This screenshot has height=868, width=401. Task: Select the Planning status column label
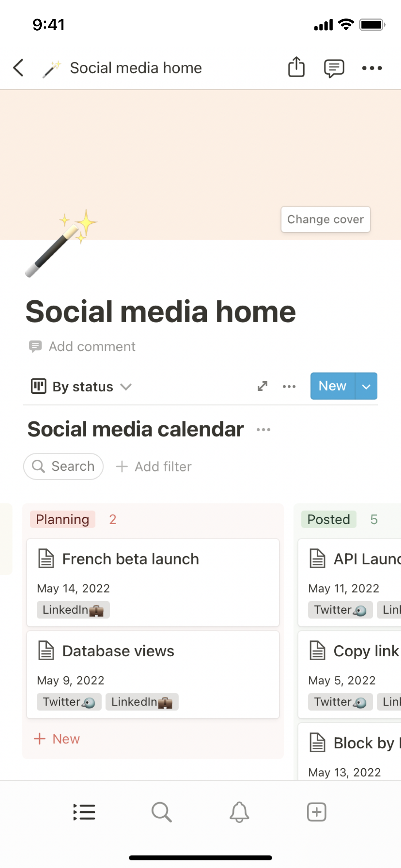tap(63, 519)
